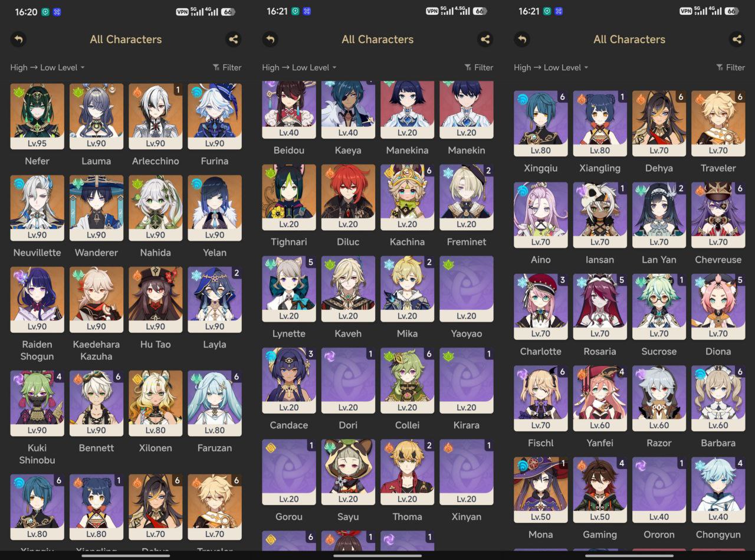Open share icon in the middle panel
This screenshot has height=560, width=755.
pyautogui.click(x=485, y=40)
